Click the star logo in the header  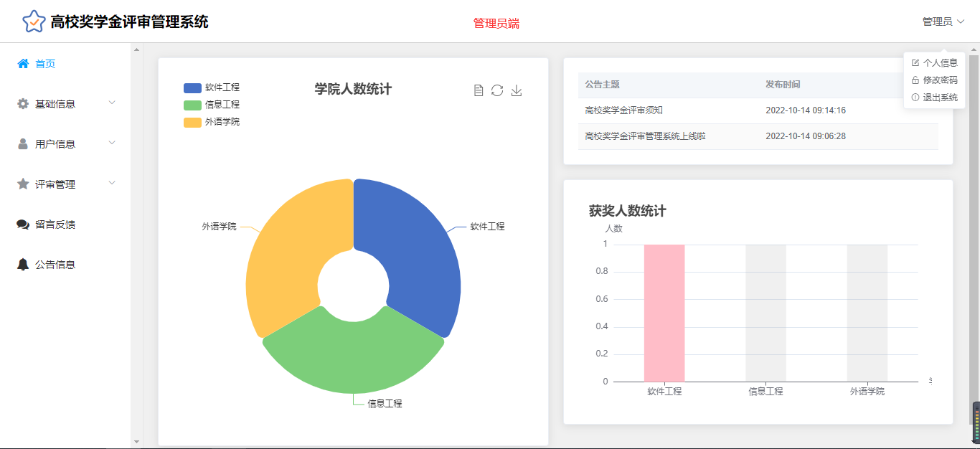click(x=34, y=22)
